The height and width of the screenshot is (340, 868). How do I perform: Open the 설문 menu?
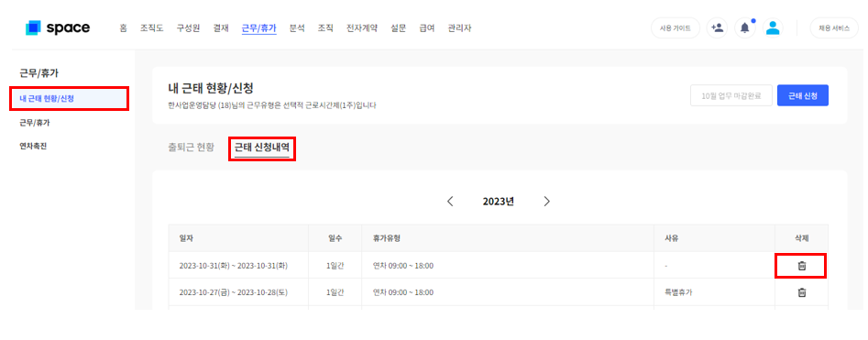398,27
